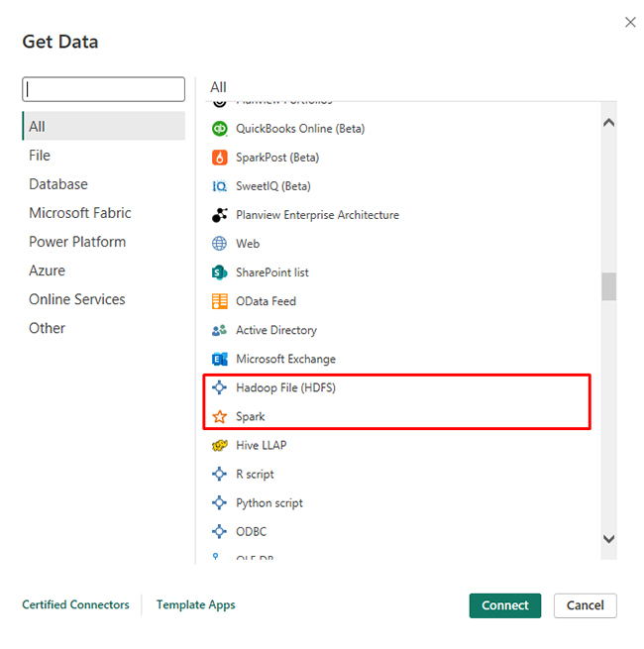The width and height of the screenshot is (644, 649).
Task: Select Microsoft Exchange label
Action: point(285,359)
